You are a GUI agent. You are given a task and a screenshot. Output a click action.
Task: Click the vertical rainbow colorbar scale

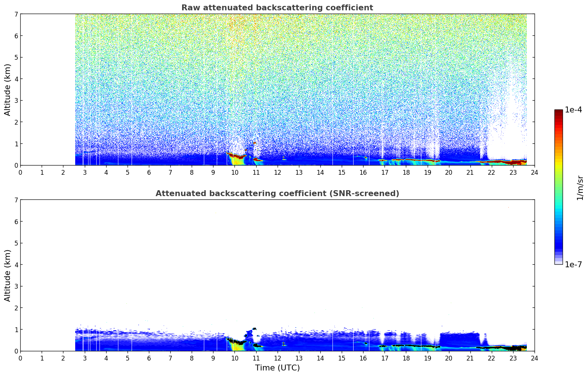559,187
